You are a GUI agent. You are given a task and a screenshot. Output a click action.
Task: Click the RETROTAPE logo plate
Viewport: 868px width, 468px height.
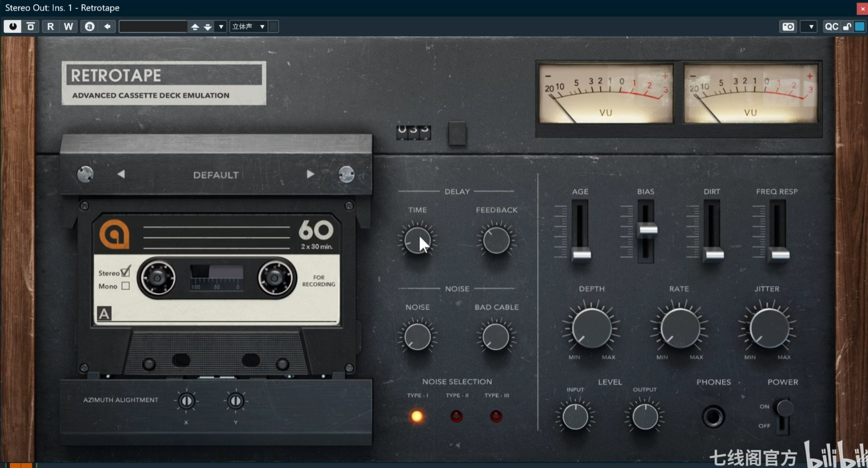coord(164,83)
